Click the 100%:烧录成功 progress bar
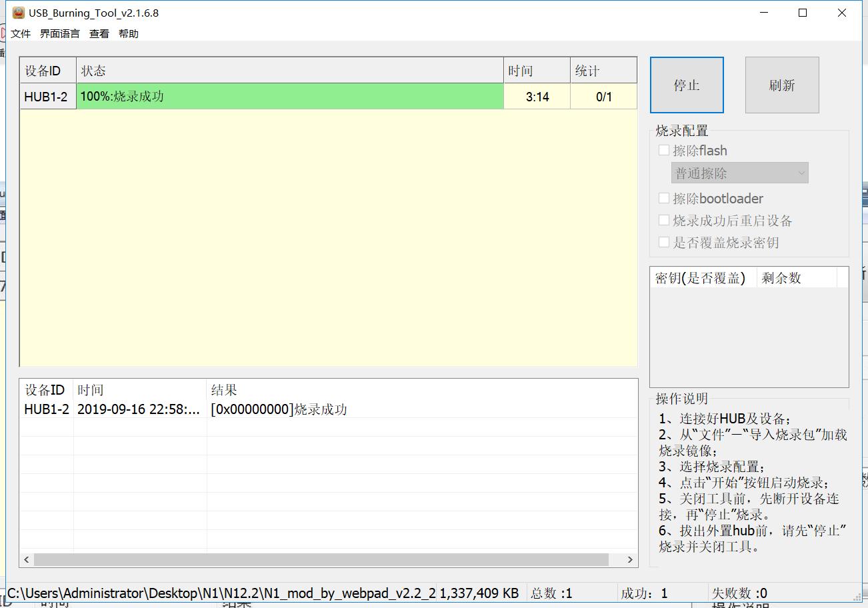Screen dimensions: 868x608 tap(290, 97)
